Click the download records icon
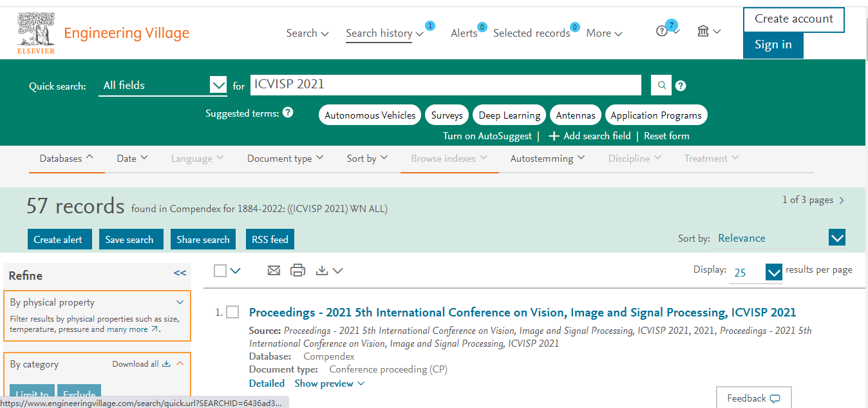 (323, 271)
